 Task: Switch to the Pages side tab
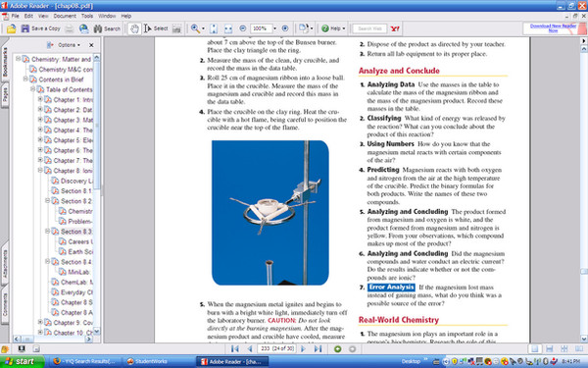click(5, 94)
